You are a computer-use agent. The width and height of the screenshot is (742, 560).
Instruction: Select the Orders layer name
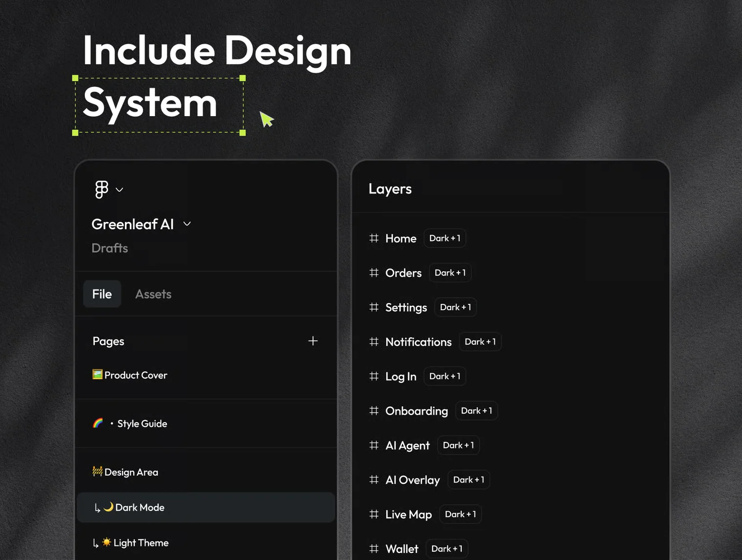pos(403,273)
